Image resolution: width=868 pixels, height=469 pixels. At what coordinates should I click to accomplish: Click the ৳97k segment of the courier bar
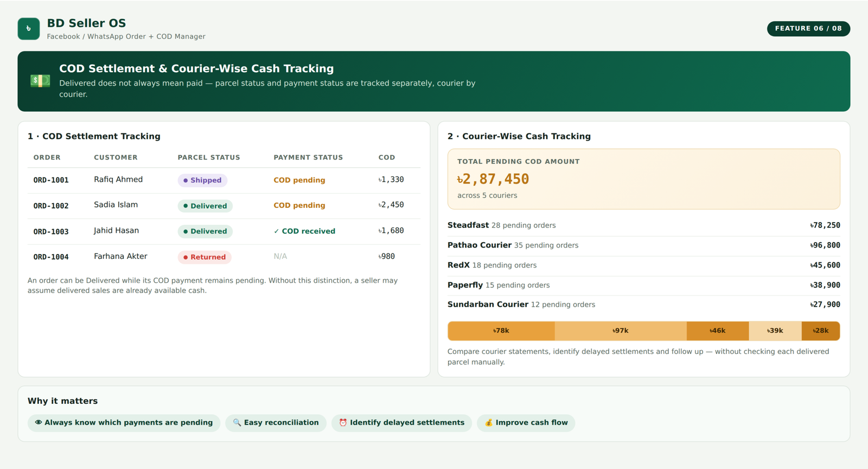(x=621, y=331)
